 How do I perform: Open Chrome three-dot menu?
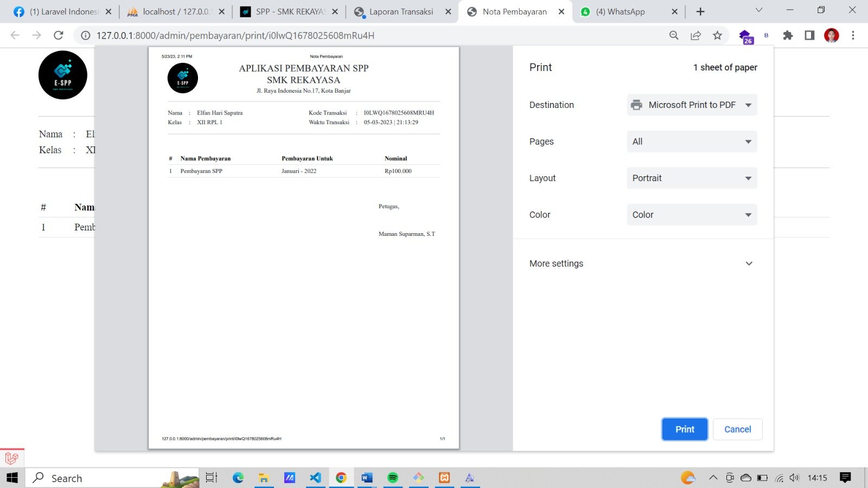coord(853,35)
